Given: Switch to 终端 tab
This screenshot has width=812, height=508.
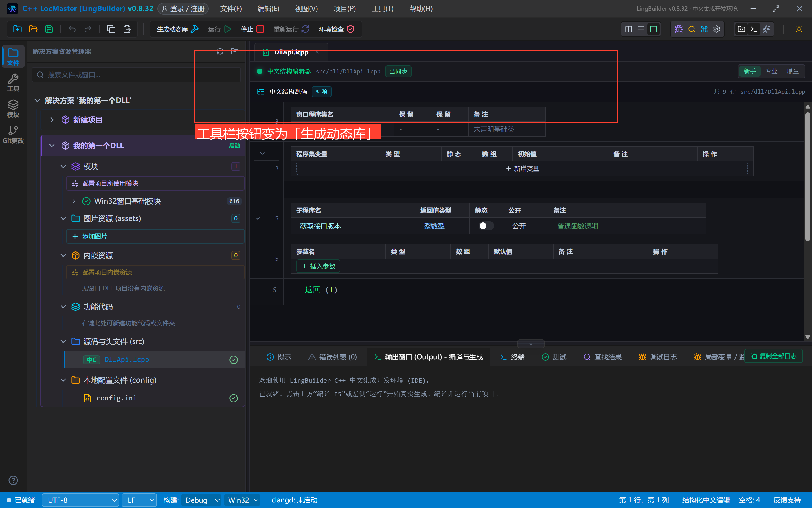Looking at the screenshot, I should click(x=512, y=357).
